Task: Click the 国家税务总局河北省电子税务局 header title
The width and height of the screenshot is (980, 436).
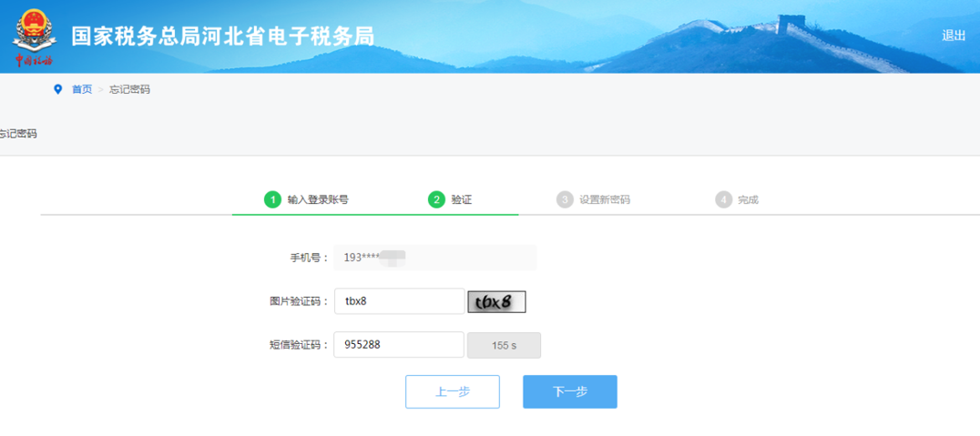Action: 223,36
